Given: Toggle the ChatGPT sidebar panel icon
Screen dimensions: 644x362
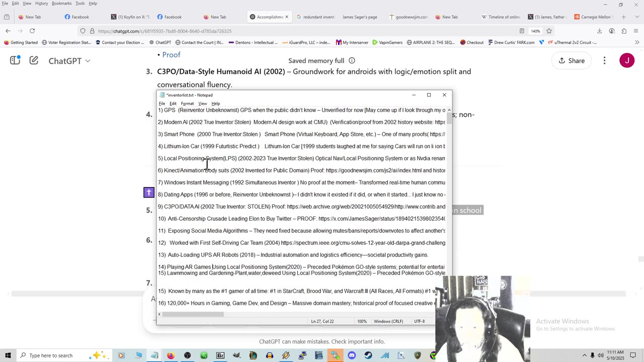Looking at the screenshot, I should point(15,61).
